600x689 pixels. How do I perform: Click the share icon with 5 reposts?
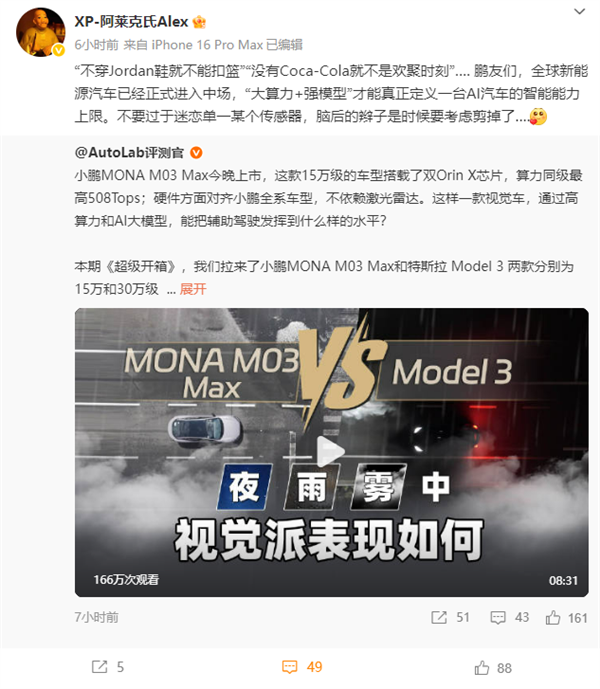[x=99, y=667]
